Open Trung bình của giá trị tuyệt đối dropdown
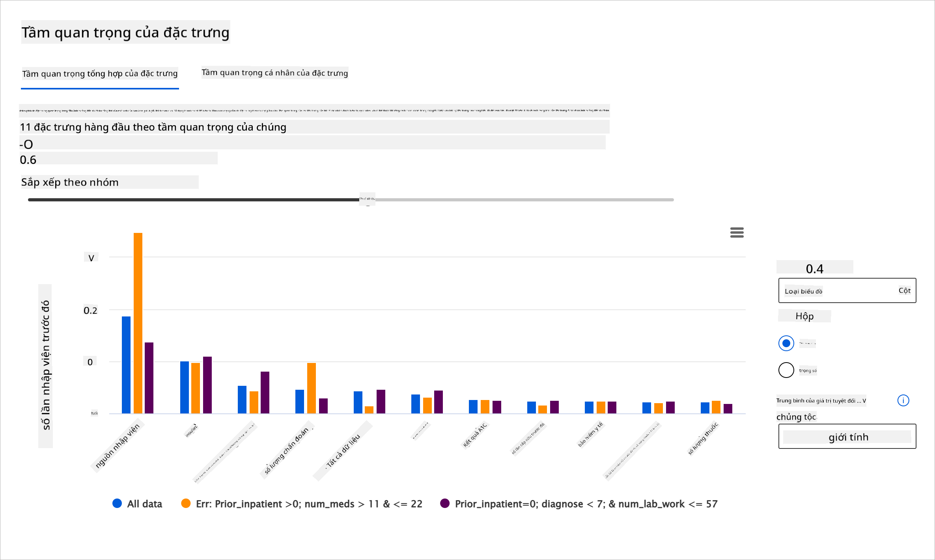The height and width of the screenshot is (560, 935). pyautogui.click(x=821, y=401)
